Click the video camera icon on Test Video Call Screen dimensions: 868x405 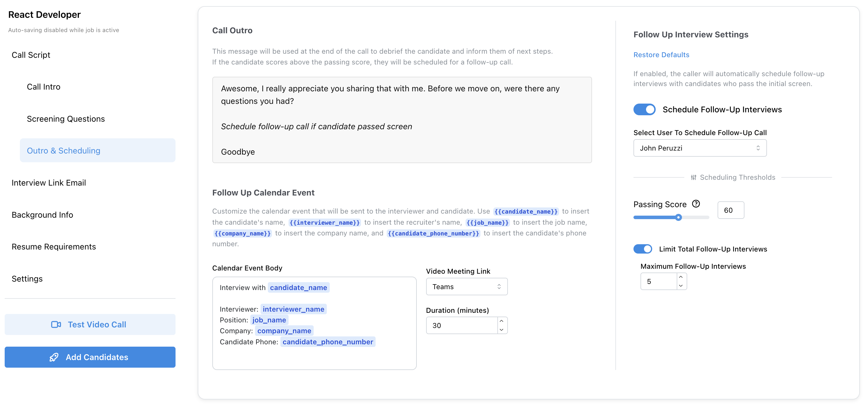[56, 324]
